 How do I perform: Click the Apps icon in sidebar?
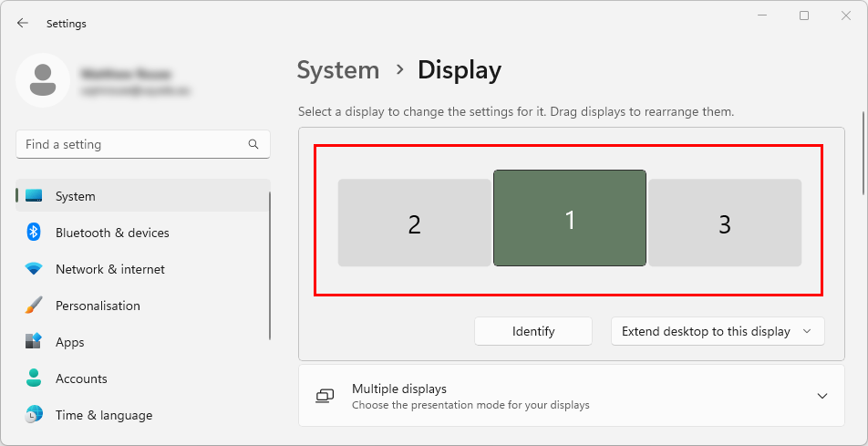coord(34,342)
